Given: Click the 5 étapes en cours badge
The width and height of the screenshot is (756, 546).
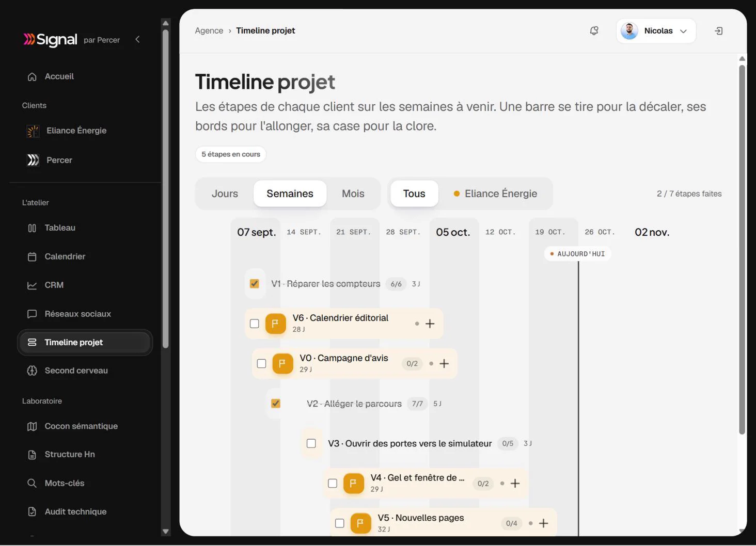Looking at the screenshot, I should (231, 154).
